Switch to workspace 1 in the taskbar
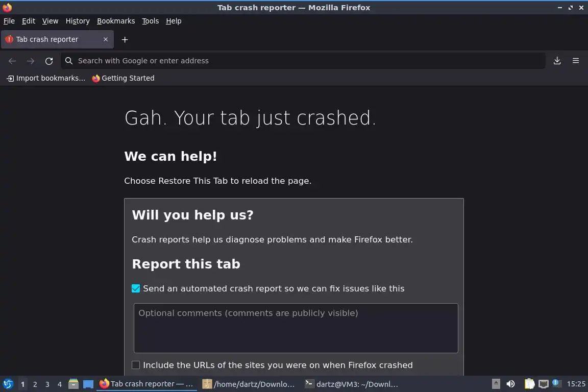The height and width of the screenshot is (392, 588). coord(23,384)
